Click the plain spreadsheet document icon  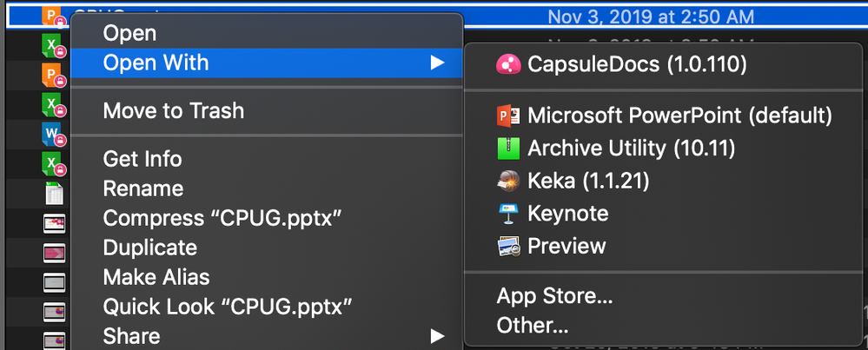(54, 194)
